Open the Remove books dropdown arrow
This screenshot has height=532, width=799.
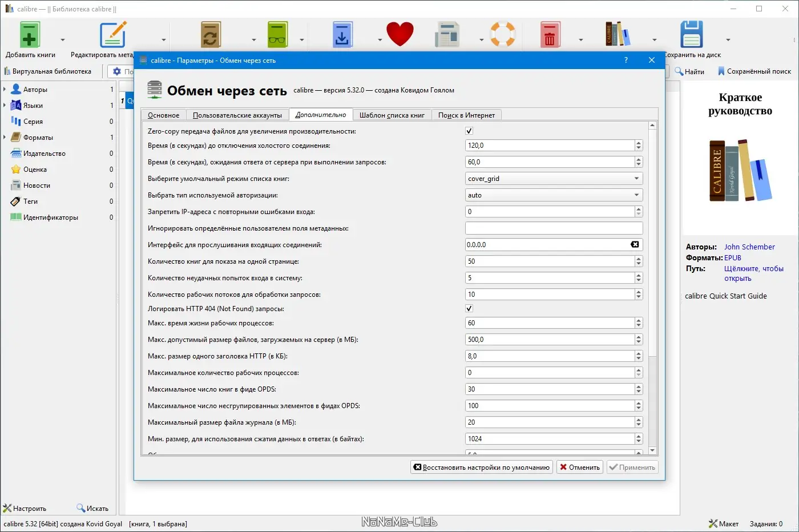pyautogui.click(x=581, y=40)
